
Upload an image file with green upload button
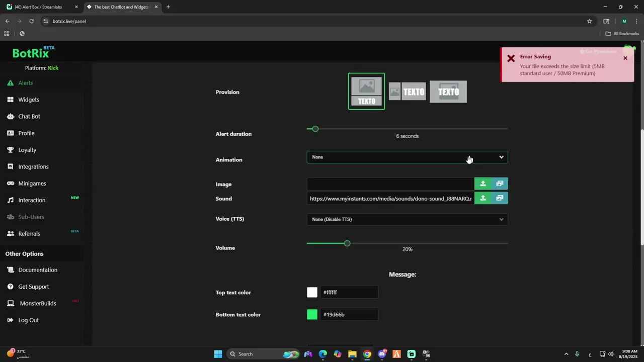click(x=483, y=184)
